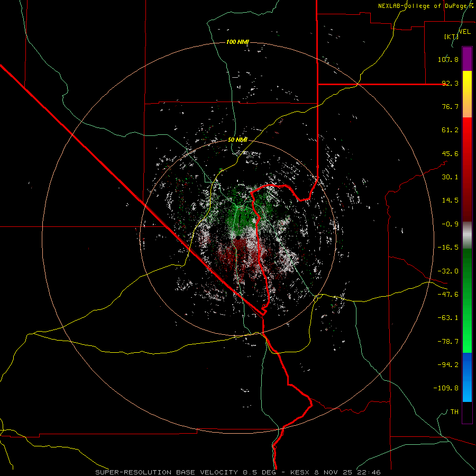
Task: Click the 100 NMI range ring label
Action: (237, 42)
